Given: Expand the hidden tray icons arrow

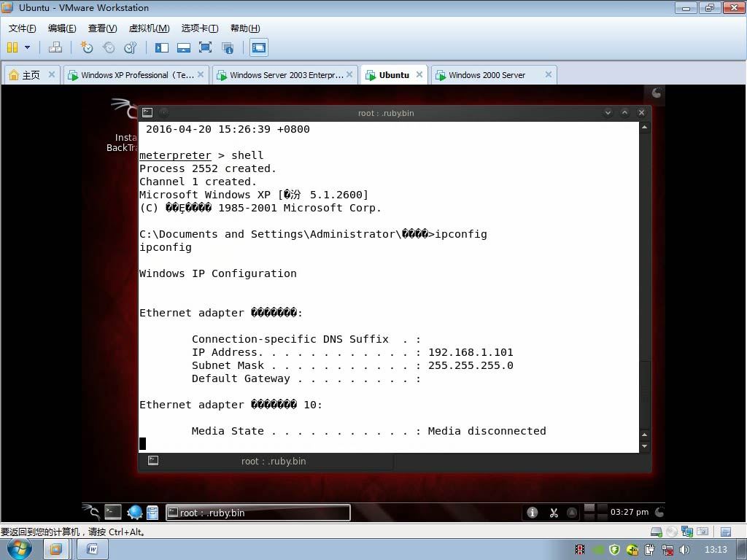Looking at the screenshot, I should tap(572, 513).
